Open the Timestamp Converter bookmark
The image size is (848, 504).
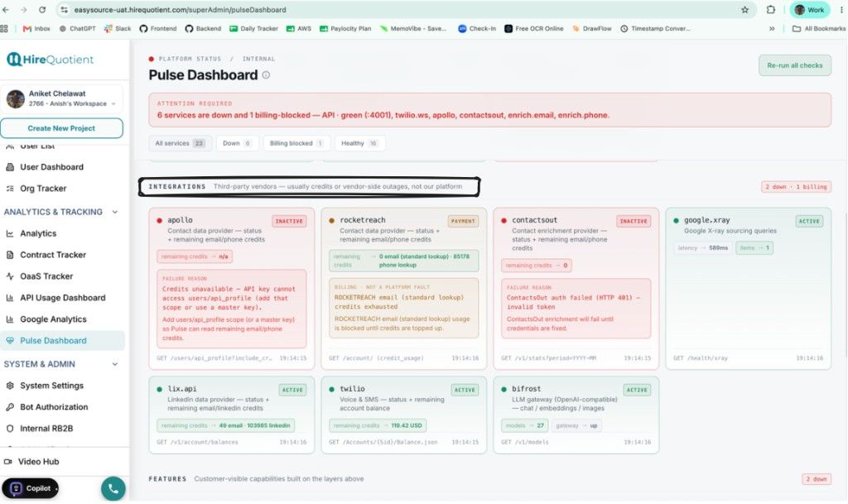coord(656,29)
